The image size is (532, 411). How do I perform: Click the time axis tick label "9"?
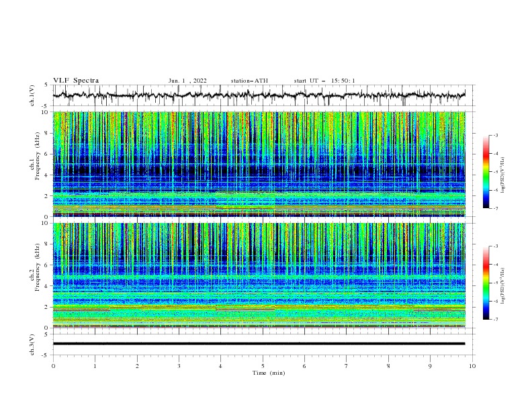[430, 366]
